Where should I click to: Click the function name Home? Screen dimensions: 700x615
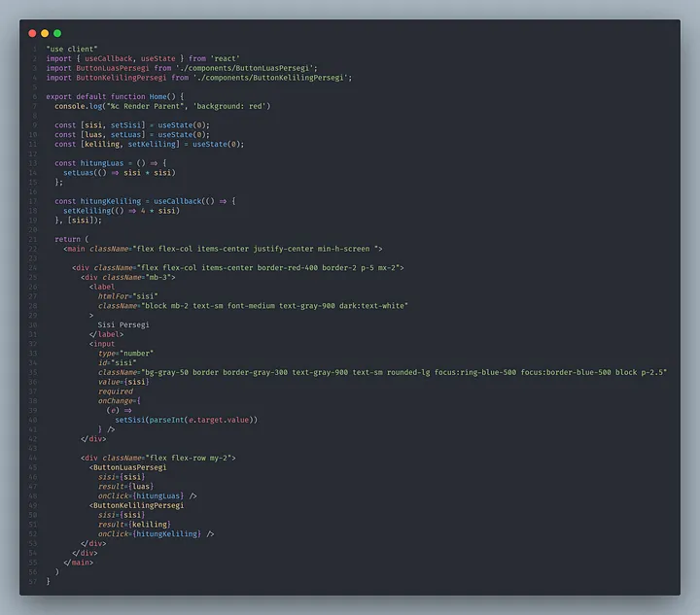157,97
